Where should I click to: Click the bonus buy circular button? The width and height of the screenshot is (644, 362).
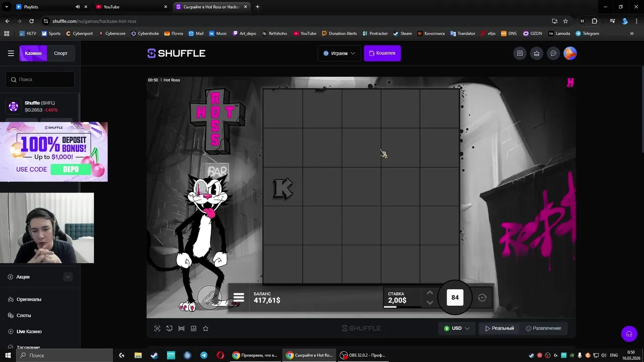pyautogui.click(x=209, y=297)
